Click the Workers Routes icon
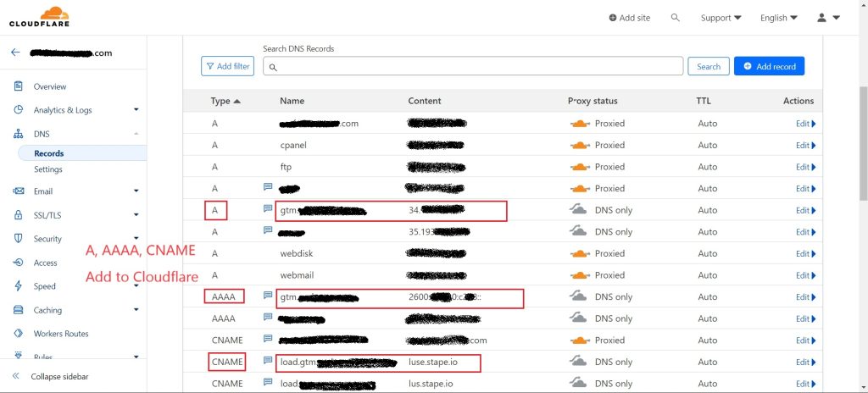868x393 pixels. (19, 333)
